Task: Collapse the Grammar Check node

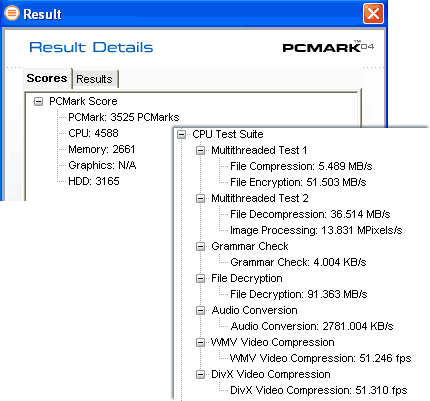Action: click(200, 246)
